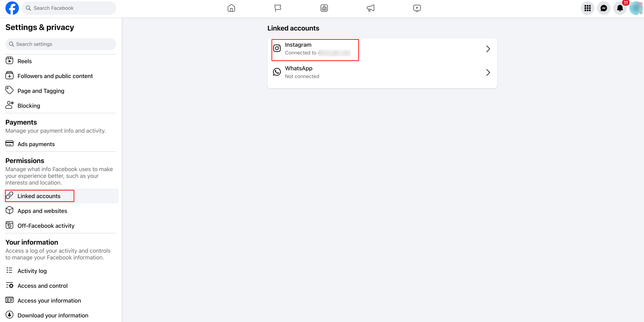
Task: Click the Search Facebook field
Action: coord(69,8)
